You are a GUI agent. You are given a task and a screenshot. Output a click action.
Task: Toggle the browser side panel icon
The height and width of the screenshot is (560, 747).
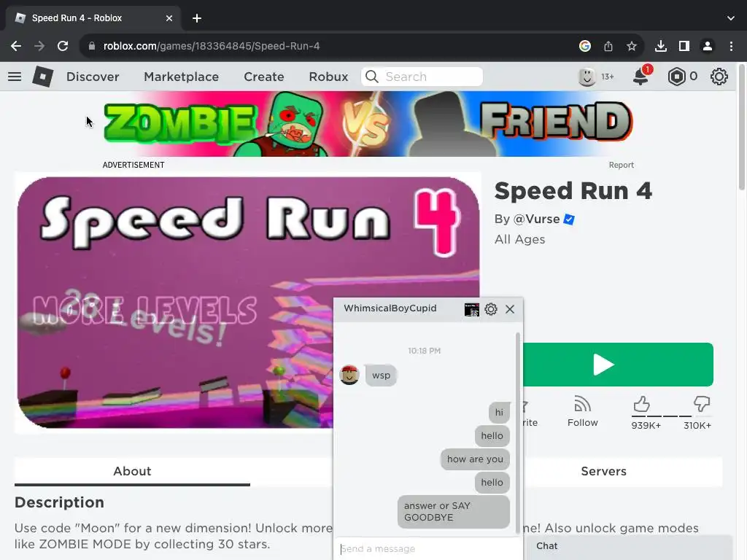pos(684,46)
